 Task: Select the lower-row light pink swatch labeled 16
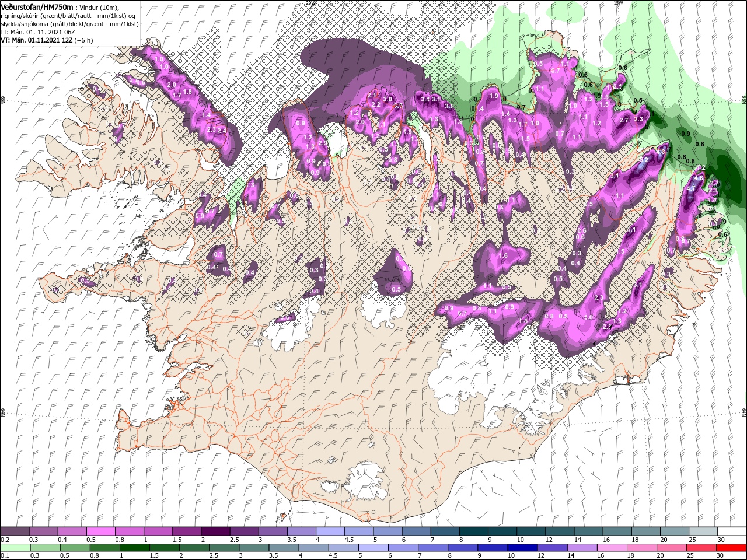pyautogui.click(x=611, y=548)
